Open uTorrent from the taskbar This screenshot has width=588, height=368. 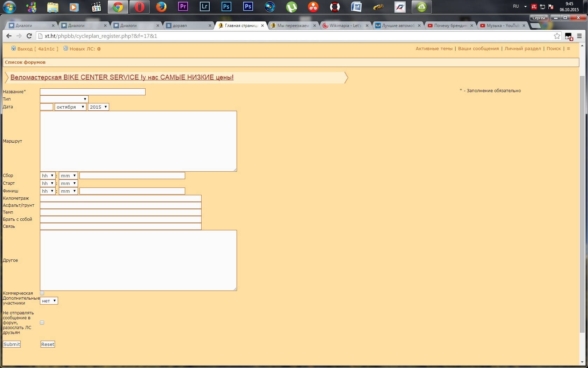(291, 7)
